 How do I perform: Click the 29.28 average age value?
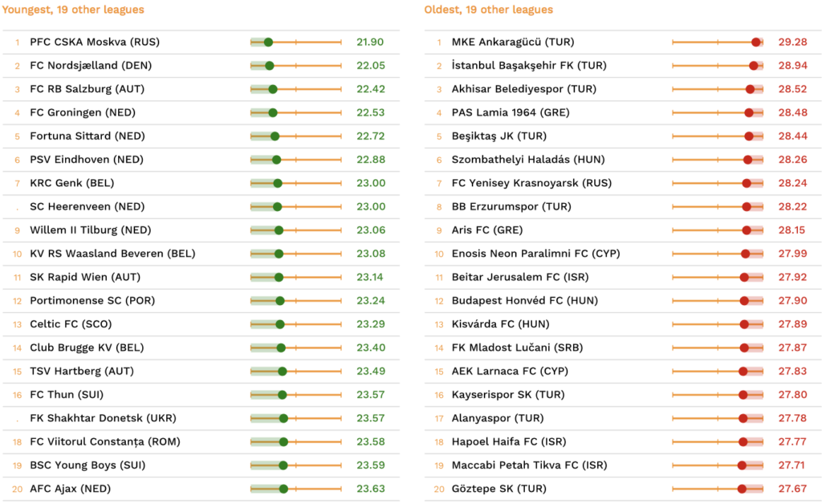(792, 42)
